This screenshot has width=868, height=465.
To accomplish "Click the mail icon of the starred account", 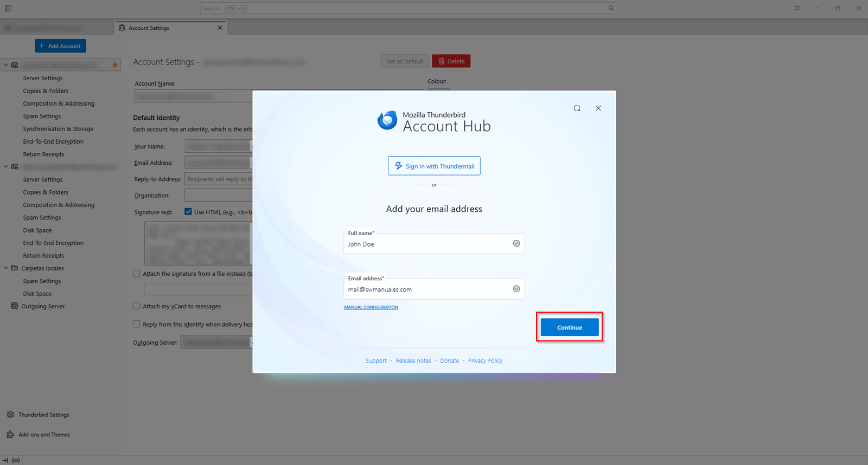I will tap(15, 65).
